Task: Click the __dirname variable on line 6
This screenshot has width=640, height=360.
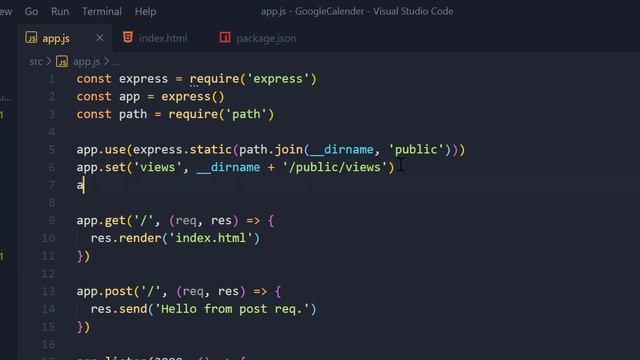Action: (228, 167)
